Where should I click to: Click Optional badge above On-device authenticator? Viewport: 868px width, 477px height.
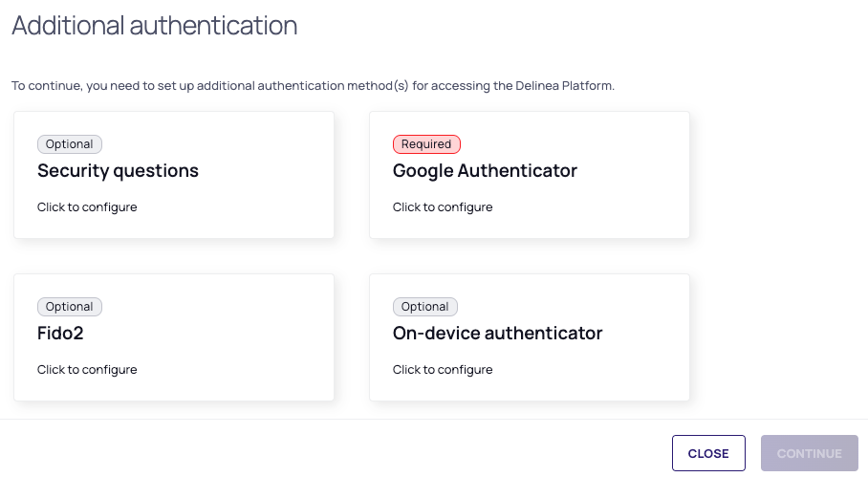point(425,307)
